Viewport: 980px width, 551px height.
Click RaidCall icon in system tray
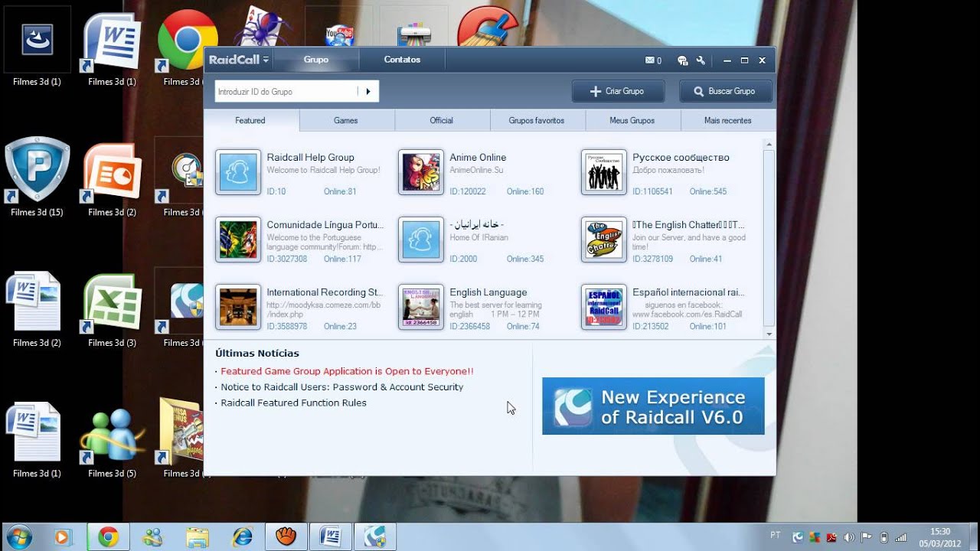click(798, 537)
